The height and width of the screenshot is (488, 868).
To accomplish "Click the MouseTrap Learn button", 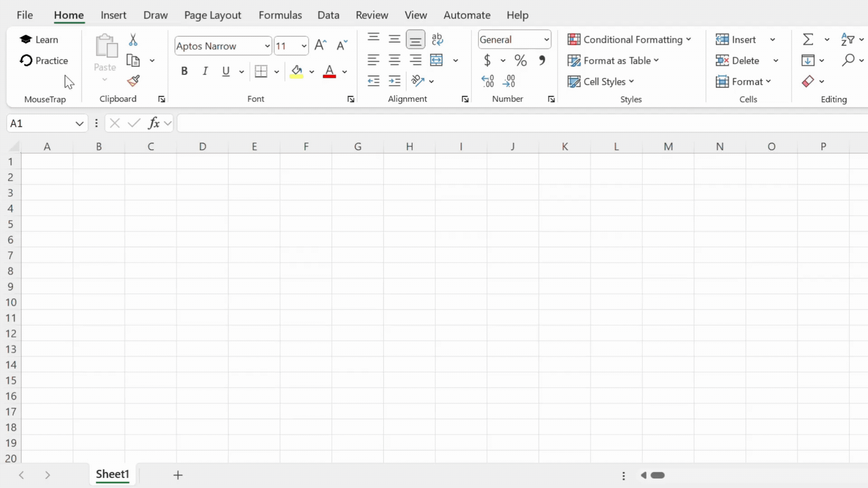I will tap(39, 40).
